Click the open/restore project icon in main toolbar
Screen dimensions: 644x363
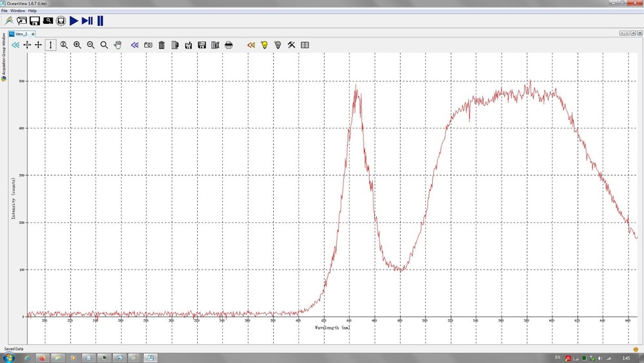click(x=22, y=21)
